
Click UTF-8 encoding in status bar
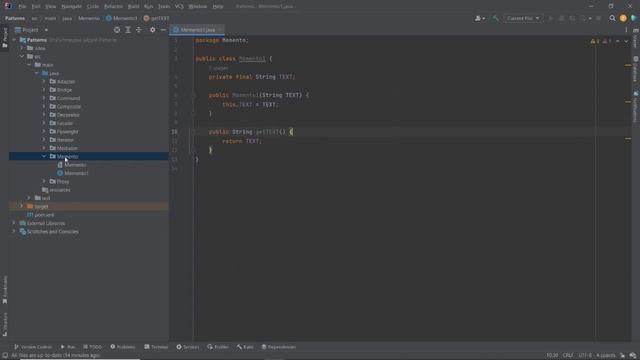tap(585, 356)
